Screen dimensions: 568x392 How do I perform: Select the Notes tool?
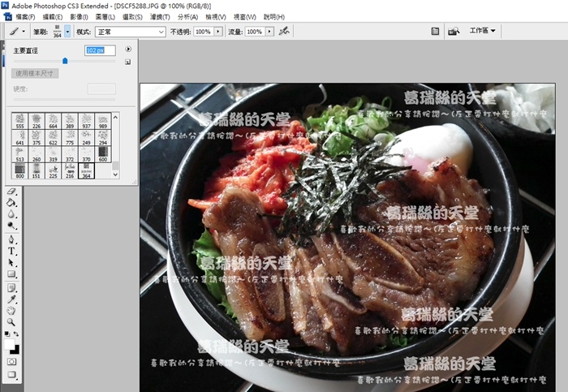(x=11, y=288)
